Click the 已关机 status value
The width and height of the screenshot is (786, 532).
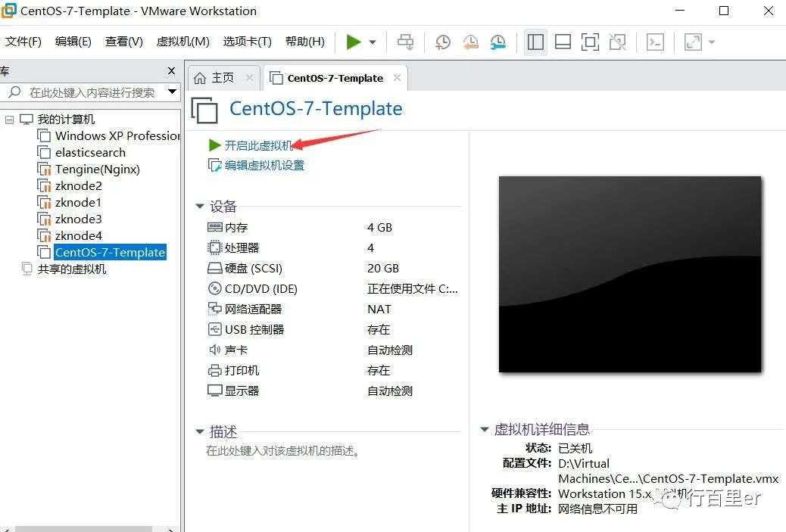[x=575, y=448]
